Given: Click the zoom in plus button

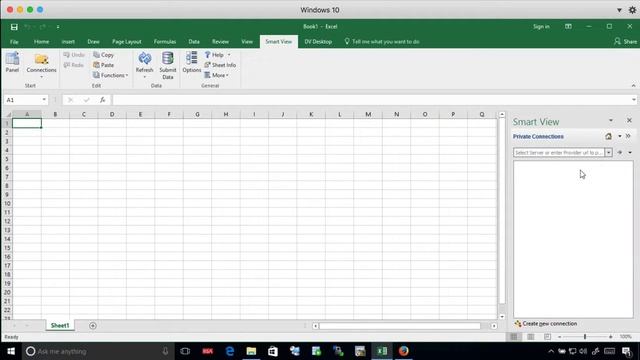Looking at the screenshot, I should [611, 337].
